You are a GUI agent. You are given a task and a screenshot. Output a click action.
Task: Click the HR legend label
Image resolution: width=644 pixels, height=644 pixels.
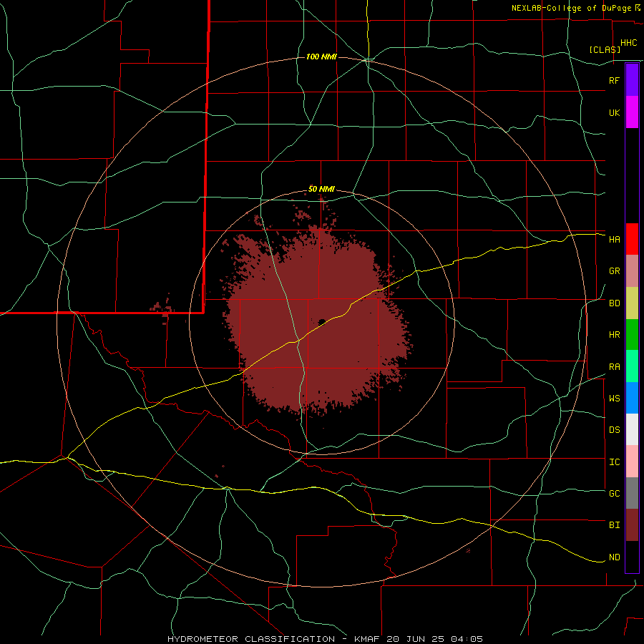(x=614, y=335)
